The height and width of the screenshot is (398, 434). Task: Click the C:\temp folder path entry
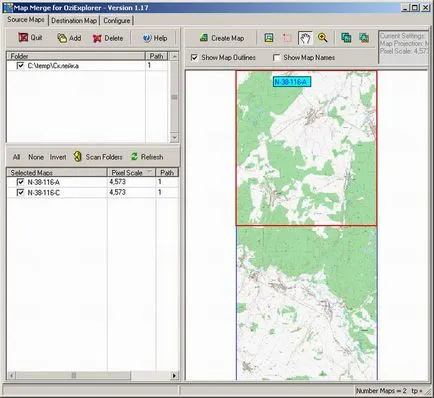(x=53, y=66)
